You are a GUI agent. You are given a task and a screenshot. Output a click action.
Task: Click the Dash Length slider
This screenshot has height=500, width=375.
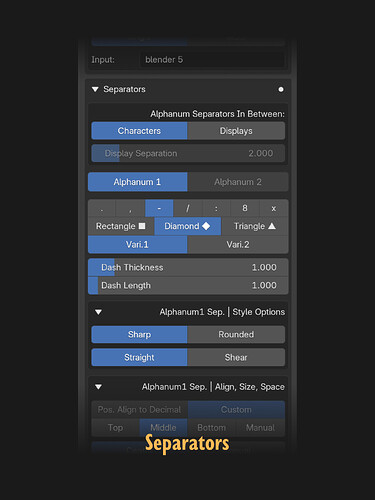[188, 285]
